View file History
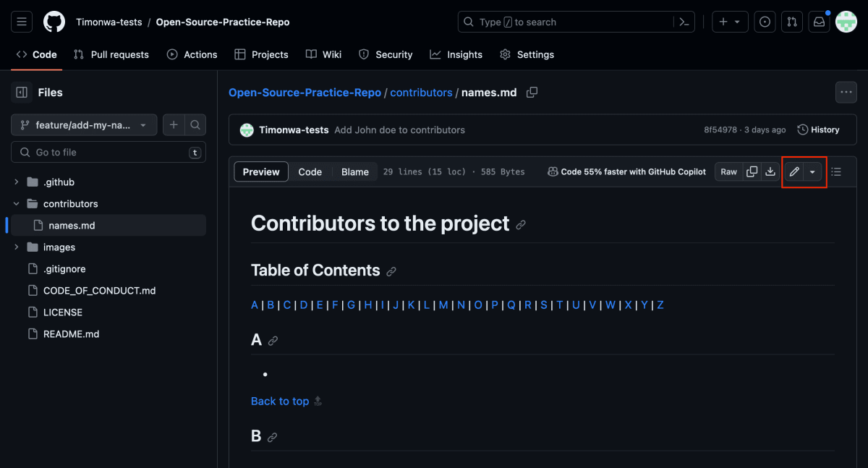868x468 pixels. (x=818, y=130)
